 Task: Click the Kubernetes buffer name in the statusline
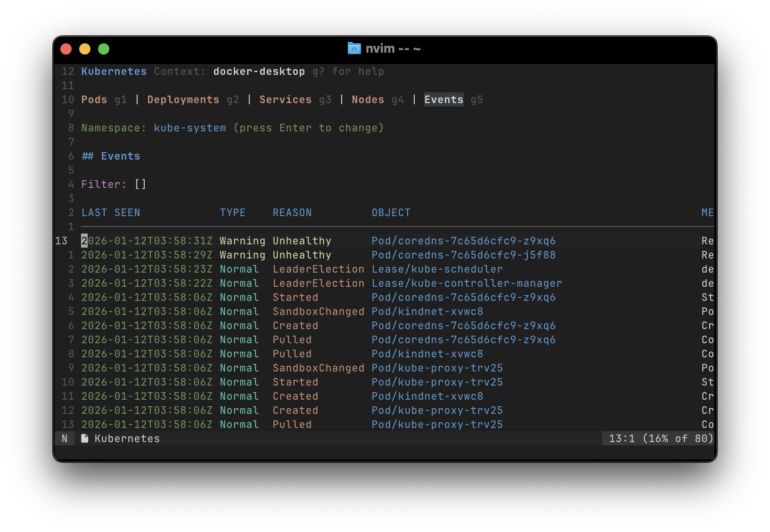[x=127, y=439]
